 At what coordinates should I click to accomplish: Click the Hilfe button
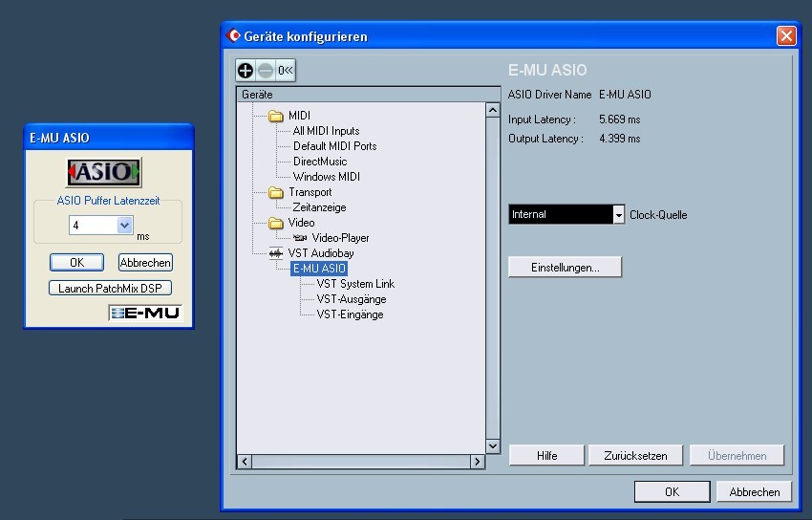tap(546, 455)
